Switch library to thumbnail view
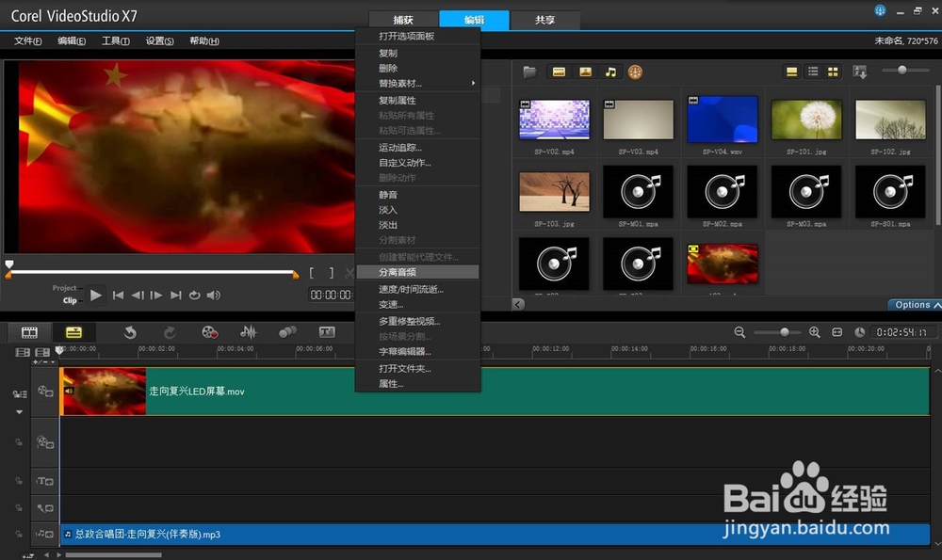The width and height of the screenshot is (942, 560). [x=833, y=72]
